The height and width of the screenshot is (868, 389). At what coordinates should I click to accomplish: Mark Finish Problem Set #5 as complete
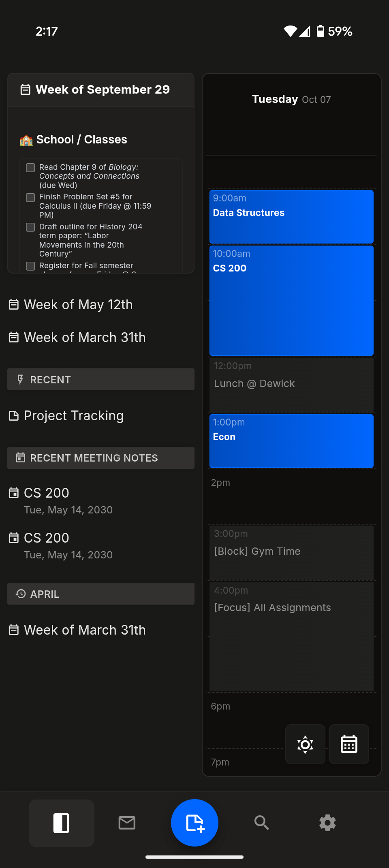(x=30, y=198)
